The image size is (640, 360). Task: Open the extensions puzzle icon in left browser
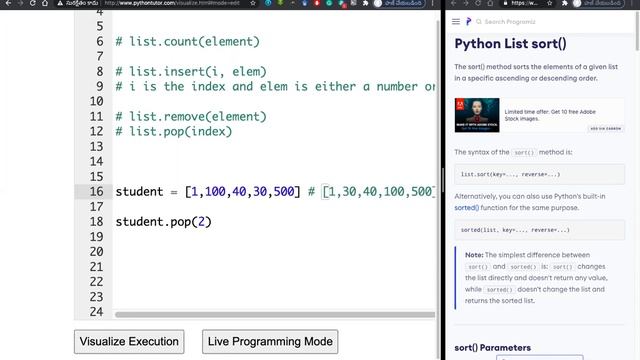point(366,3)
